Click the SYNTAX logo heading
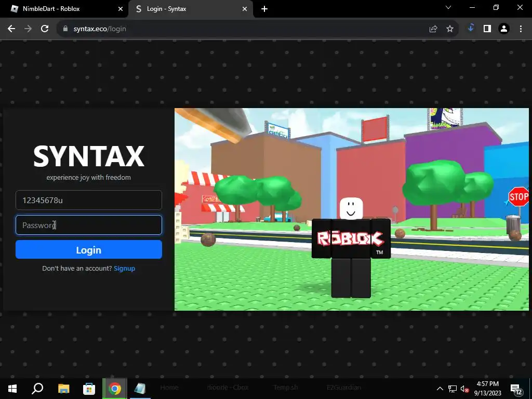The image size is (532, 399). [x=88, y=156]
